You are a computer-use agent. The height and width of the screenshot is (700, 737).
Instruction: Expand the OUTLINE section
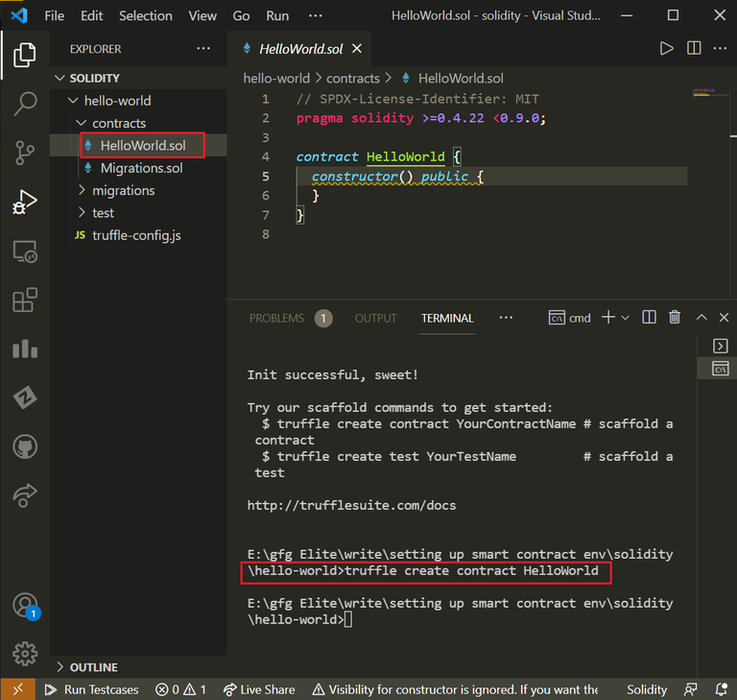point(93,666)
